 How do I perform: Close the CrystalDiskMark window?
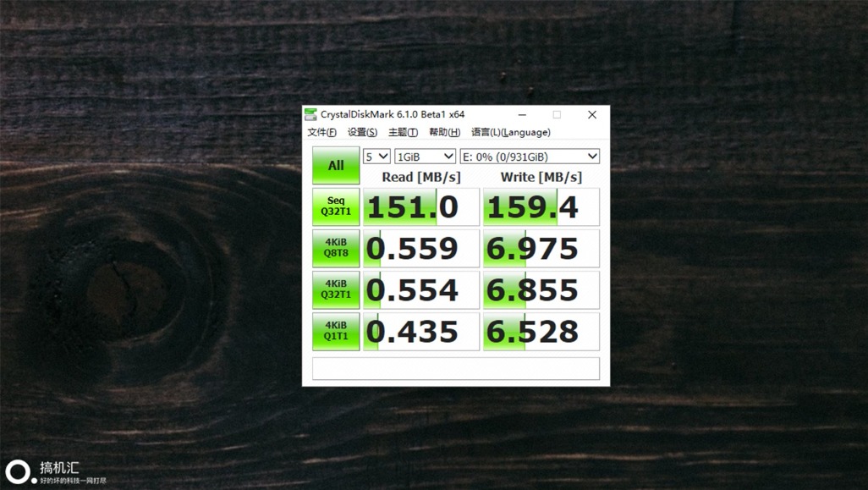tap(591, 114)
